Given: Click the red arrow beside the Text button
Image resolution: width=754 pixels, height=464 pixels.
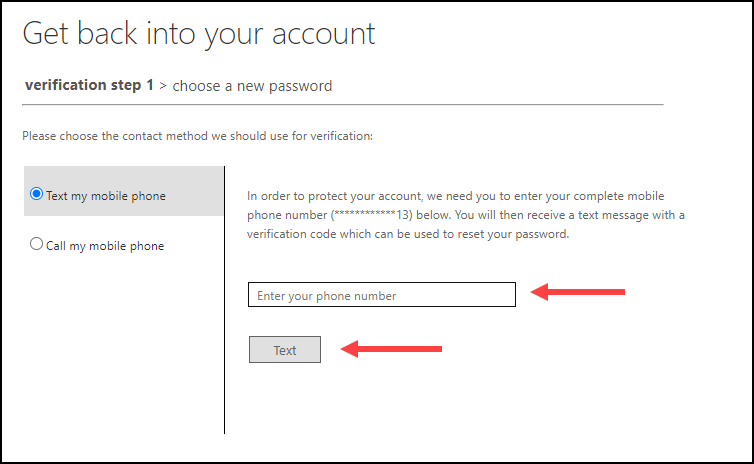Looking at the screenshot, I should tap(392, 349).
